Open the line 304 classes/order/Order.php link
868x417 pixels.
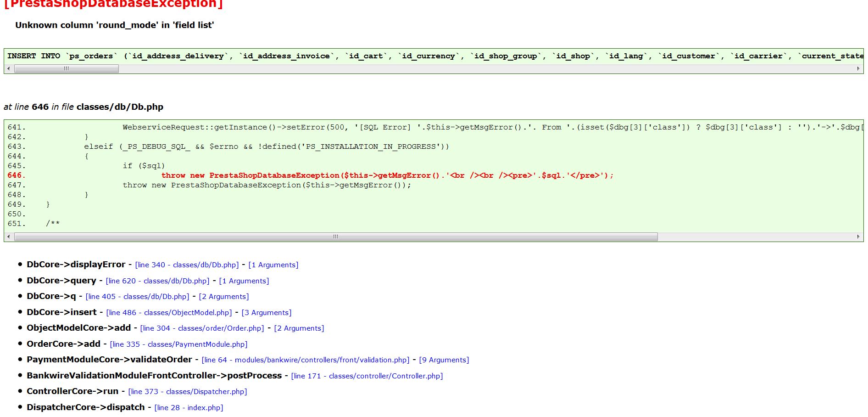pos(202,328)
